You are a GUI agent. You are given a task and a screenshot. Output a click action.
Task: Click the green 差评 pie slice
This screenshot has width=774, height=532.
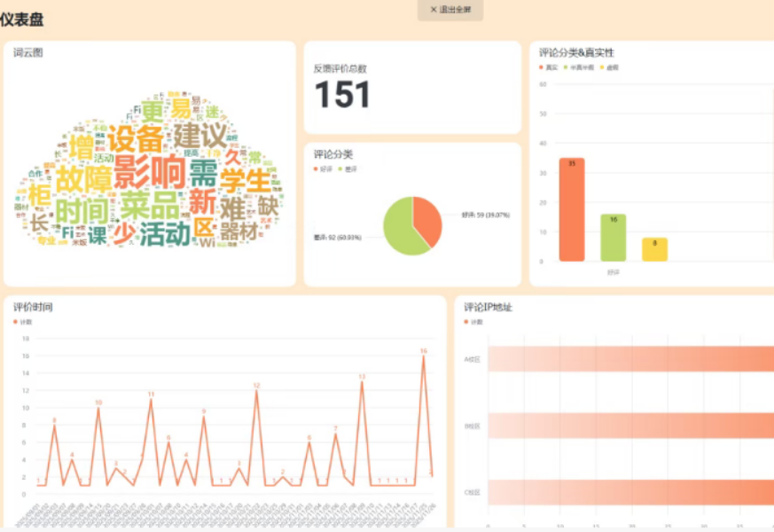(x=399, y=231)
